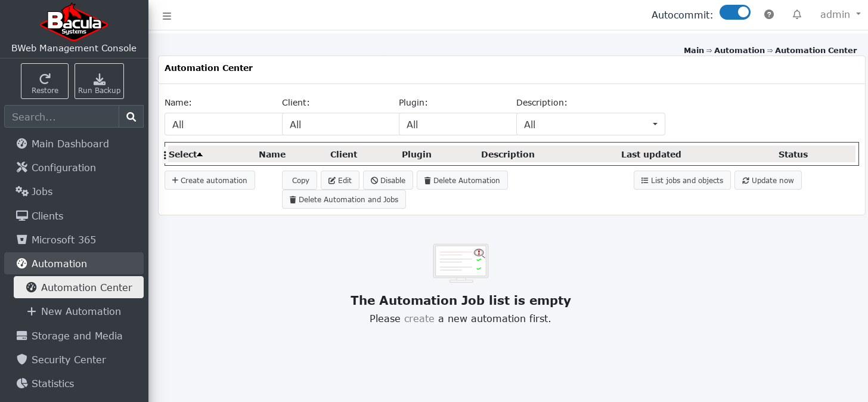Image resolution: width=868 pixels, height=402 pixels.
Task: Click the create link in empty message
Action: click(419, 318)
